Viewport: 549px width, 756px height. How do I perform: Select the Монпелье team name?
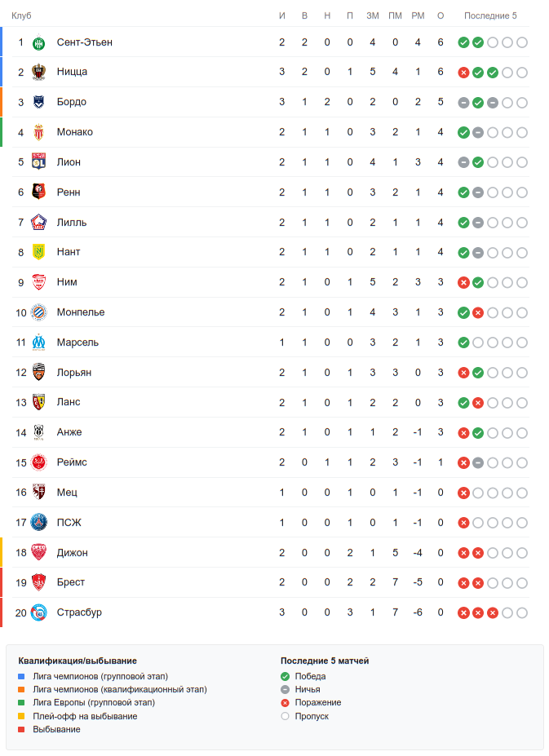point(81,312)
